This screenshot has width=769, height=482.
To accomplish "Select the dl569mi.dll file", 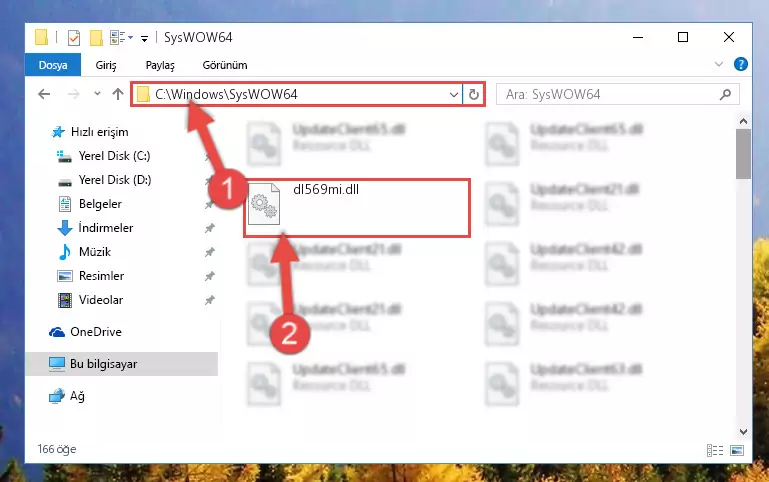I will (357, 208).
